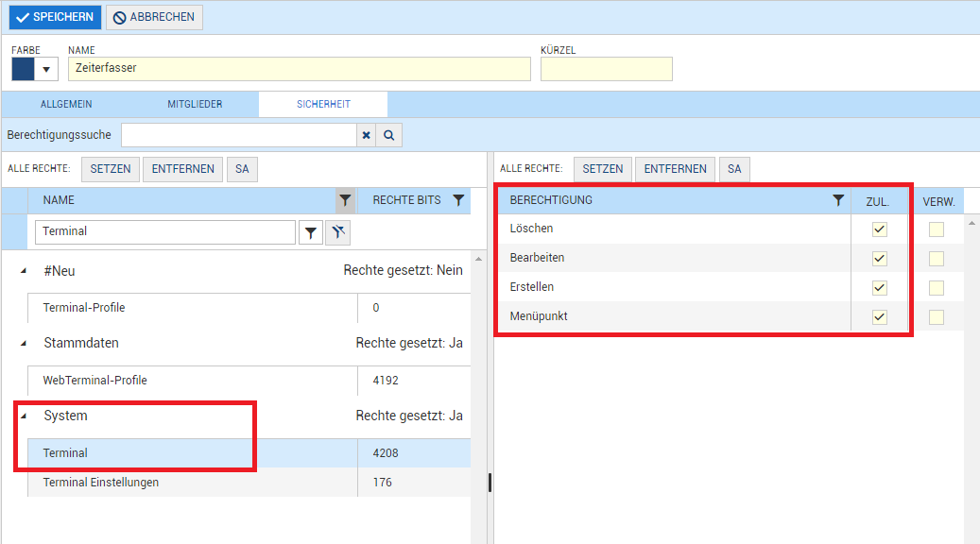This screenshot has width=980, height=544.
Task: Toggle the ZUL. checkbox for Bearbeiten
Action: pos(880,259)
